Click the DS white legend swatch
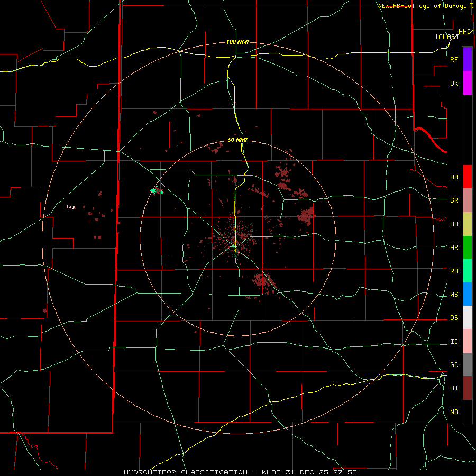The width and height of the screenshot is (476, 476). pyautogui.click(x=467, y=317)
